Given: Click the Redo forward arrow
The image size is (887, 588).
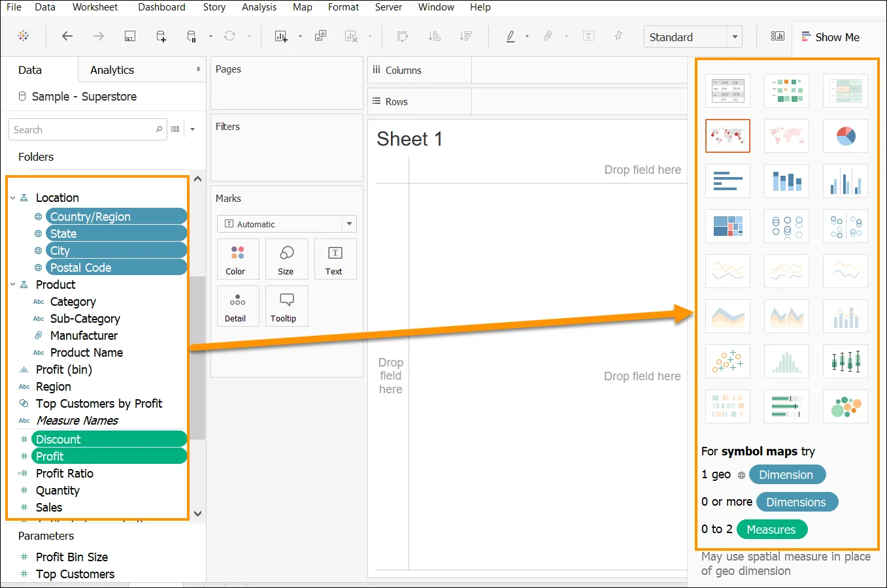Looking at the screenshot, I should (x=99, y=36).
